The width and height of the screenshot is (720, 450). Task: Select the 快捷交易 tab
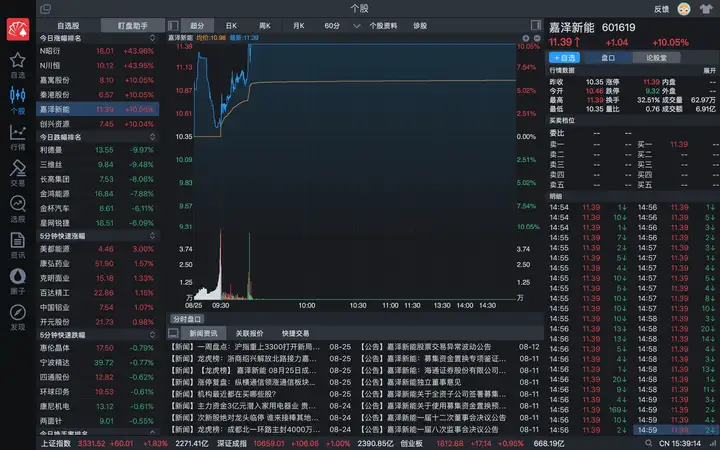(296, 333)
